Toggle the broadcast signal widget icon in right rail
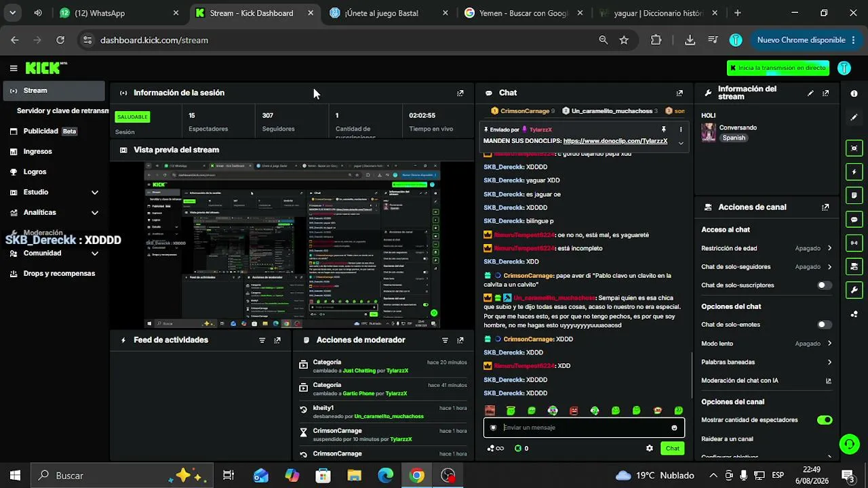This screenshot has width=868, height=488. point(854,243)
